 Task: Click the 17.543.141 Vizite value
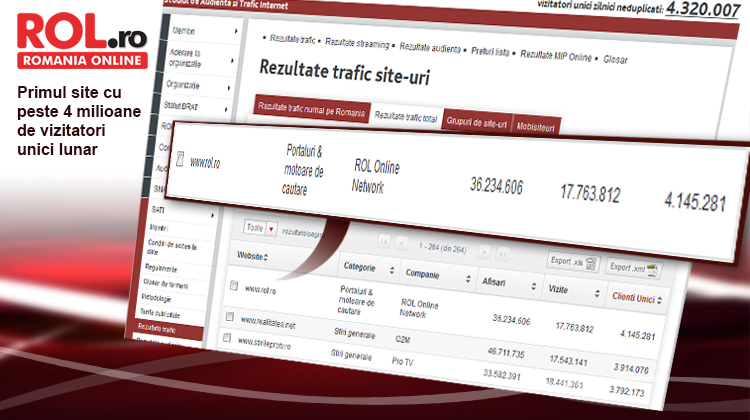click(568, 361)
